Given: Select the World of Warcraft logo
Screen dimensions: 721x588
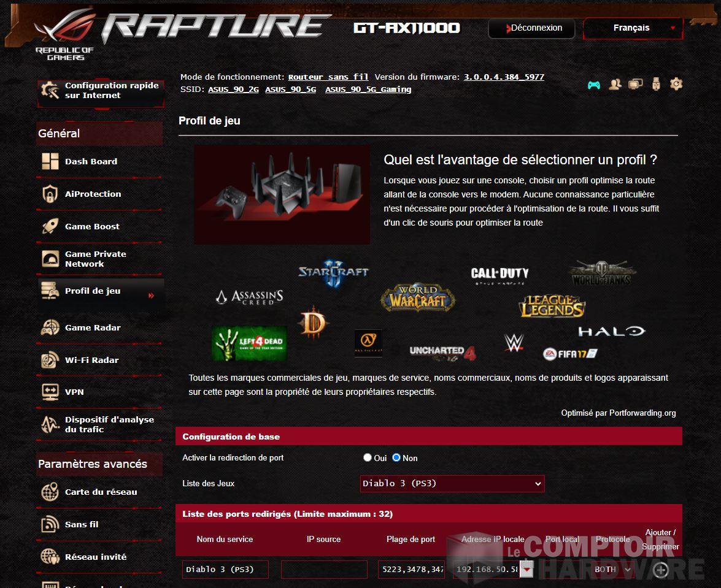Looking at the screenshot, I should pos(417,297).
